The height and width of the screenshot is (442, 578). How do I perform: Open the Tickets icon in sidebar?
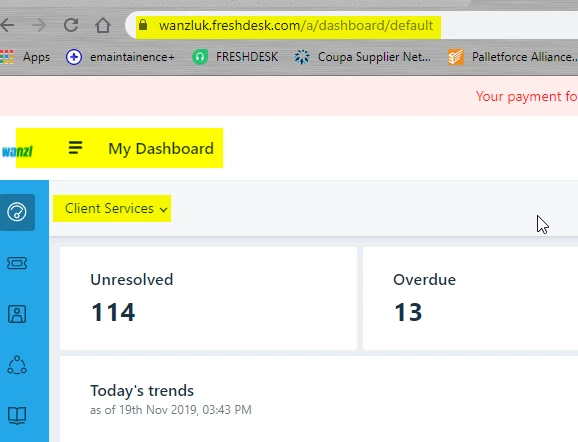click(x=17, y=263)
